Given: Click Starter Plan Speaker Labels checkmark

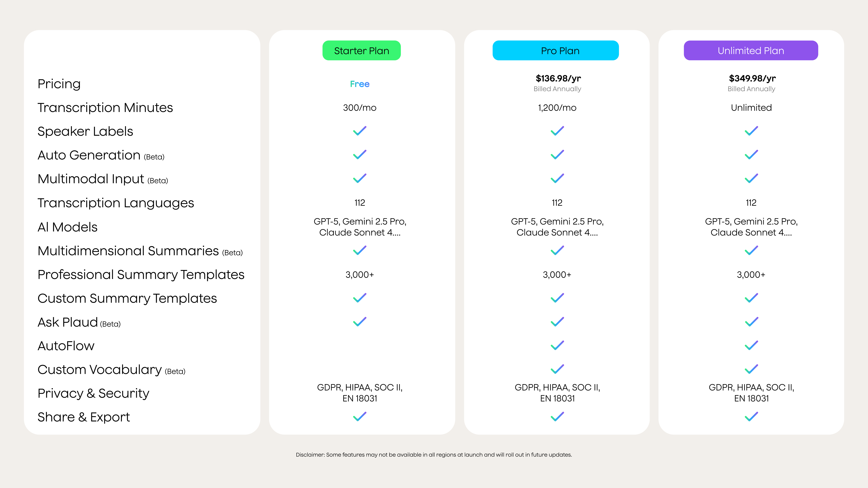Looking at the screenshot, I should click(x=360, y=131).
